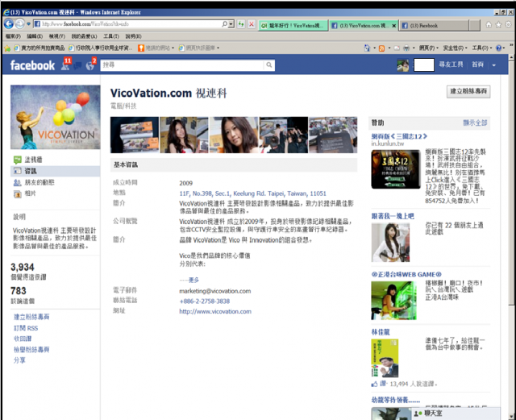The height and width of the screenshot is (420, 516).
Task: Click the command bar Home page icon
Action: click(368, 48)
